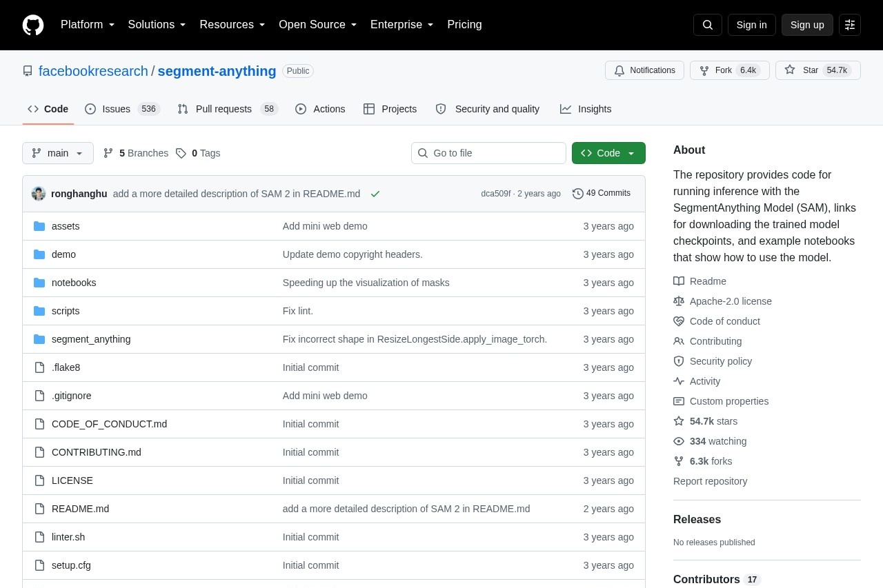The image size is (883, 588).
Task: Click the Sign up button
Action: (807, 25)
